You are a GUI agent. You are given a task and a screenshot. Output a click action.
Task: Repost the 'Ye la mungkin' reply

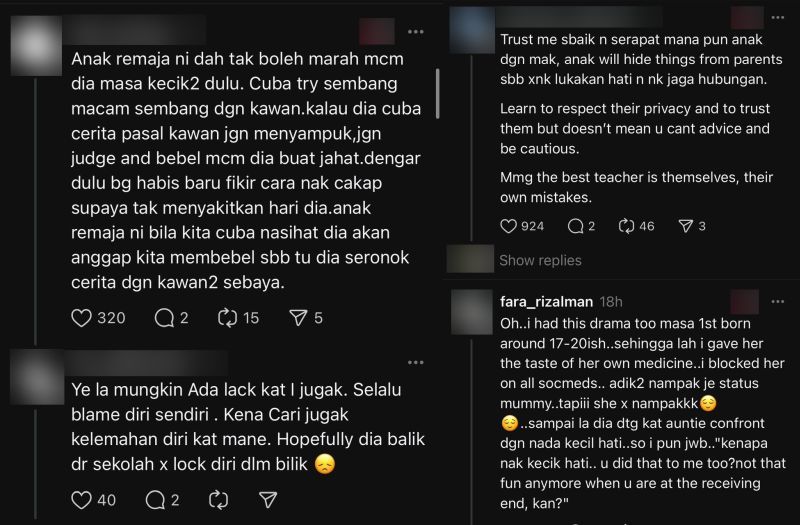[x=218, y=500]
